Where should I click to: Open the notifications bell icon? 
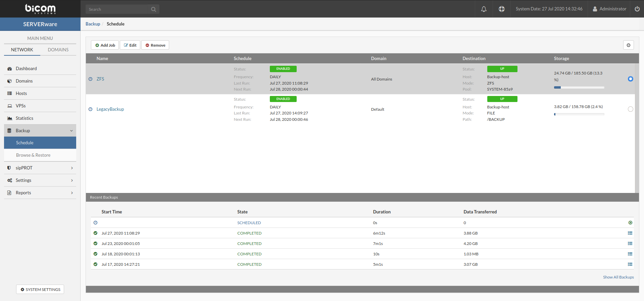(x=484, y=9)
